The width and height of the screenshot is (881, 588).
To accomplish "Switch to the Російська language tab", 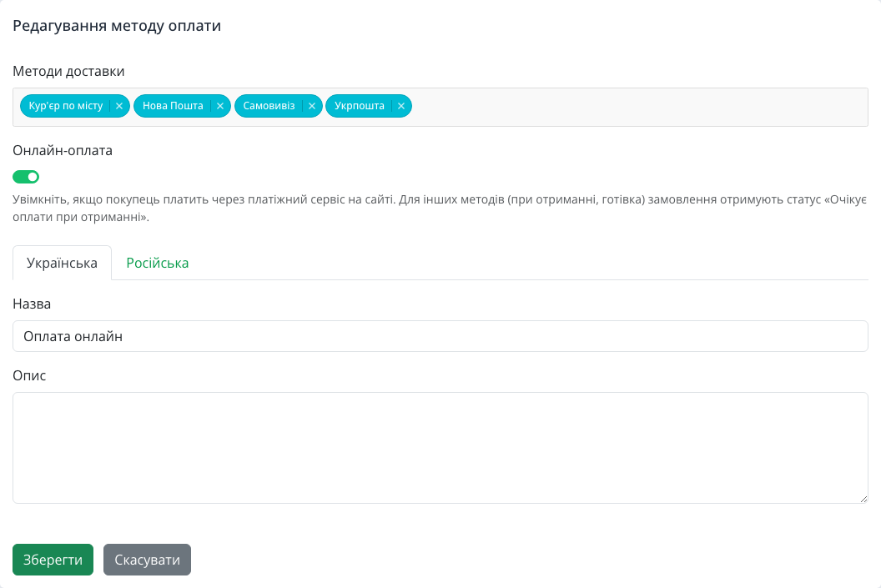I will pos(158,263).
